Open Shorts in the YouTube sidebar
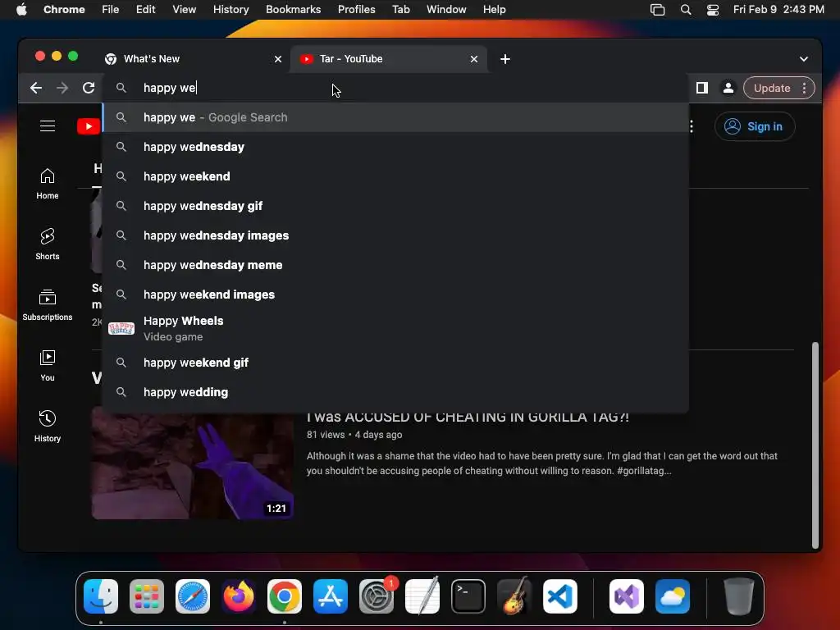This screenshot has height=630, width=840. point(47,244)
